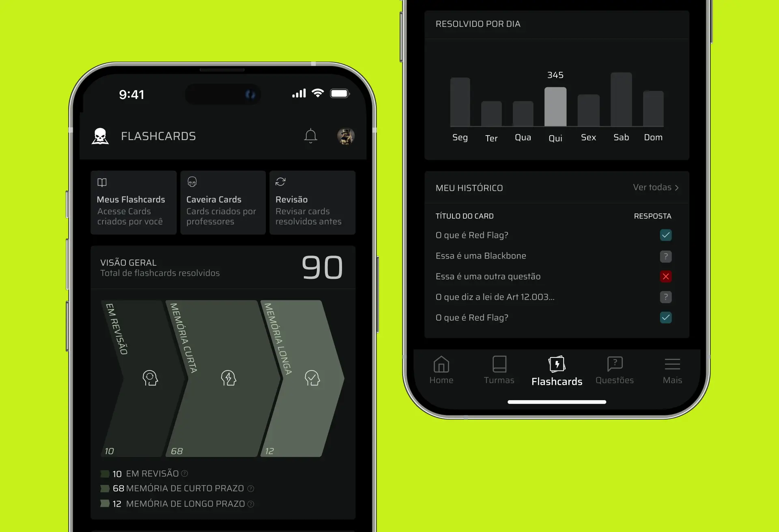The width and height of the screenshot is (779, 532).
Task: Tap user profile avatar icon
Action: point(346,137)
